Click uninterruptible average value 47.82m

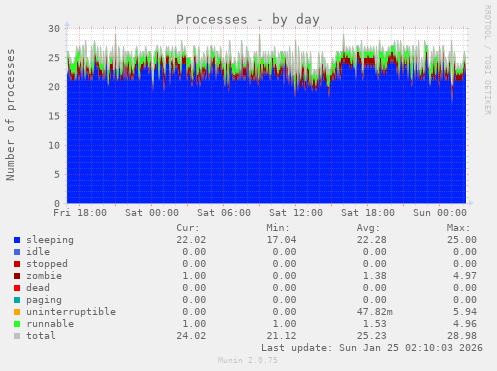click(x=375, y=312)
